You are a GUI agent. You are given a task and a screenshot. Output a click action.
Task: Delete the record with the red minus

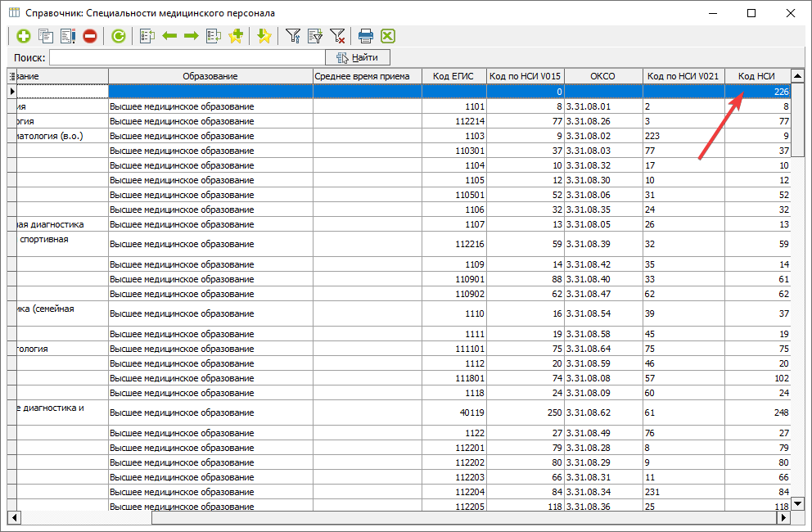90,36
